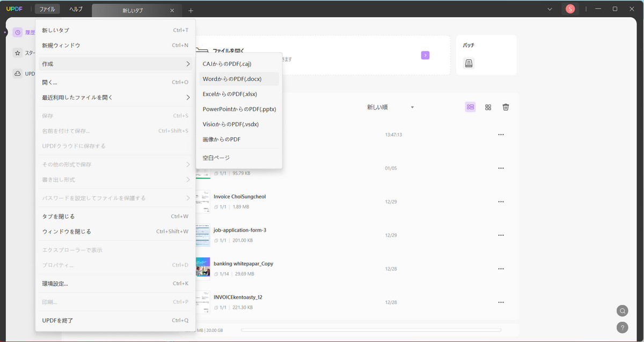Open three-dot menu for Invoice ChoiSungcheol
Screen dimensions: 644x342
click(501, 202)
